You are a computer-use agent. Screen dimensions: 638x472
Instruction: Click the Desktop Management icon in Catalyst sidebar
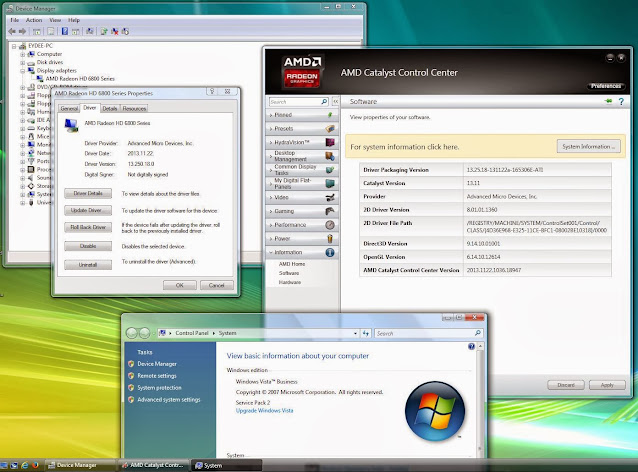(x=330, y=156)
